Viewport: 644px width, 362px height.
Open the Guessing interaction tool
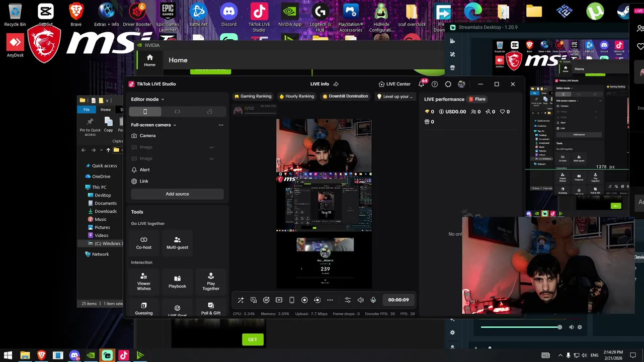(x=144, y=308)
